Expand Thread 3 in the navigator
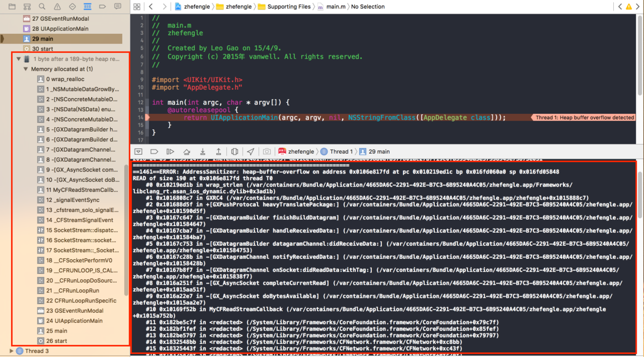 12,351
